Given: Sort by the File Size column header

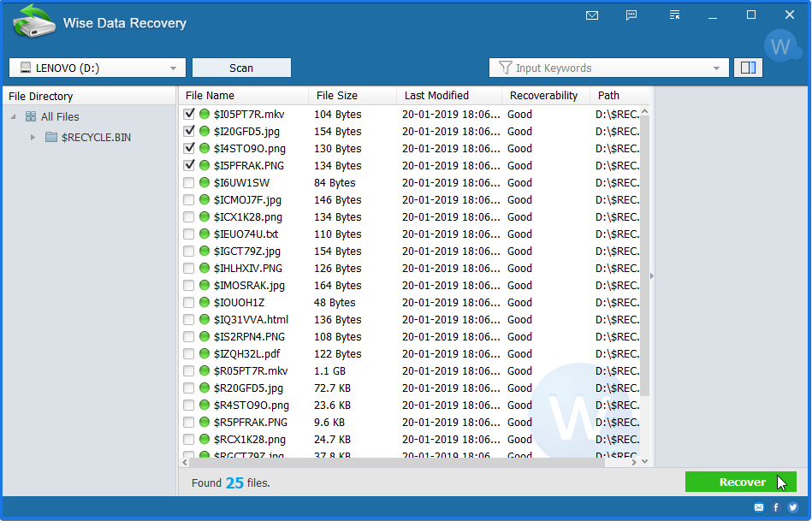Looking at the screenshot, I should (x=353, y=95).
